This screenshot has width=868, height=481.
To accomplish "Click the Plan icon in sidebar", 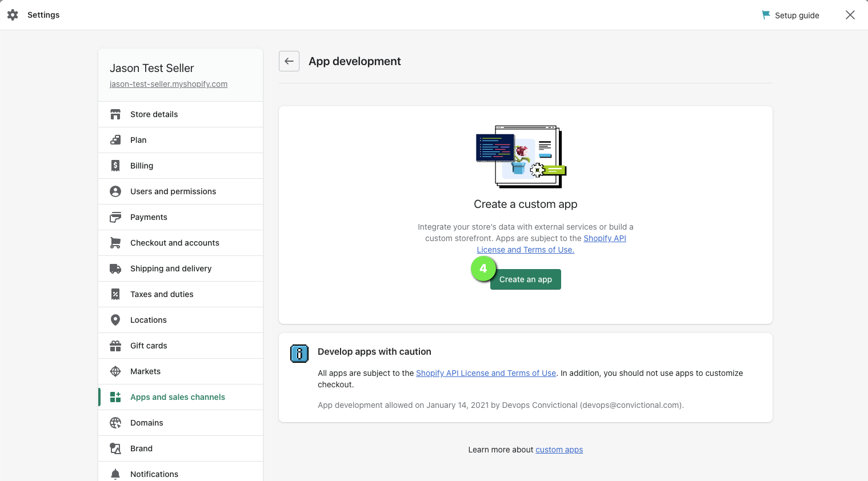I will coord(115,140).
